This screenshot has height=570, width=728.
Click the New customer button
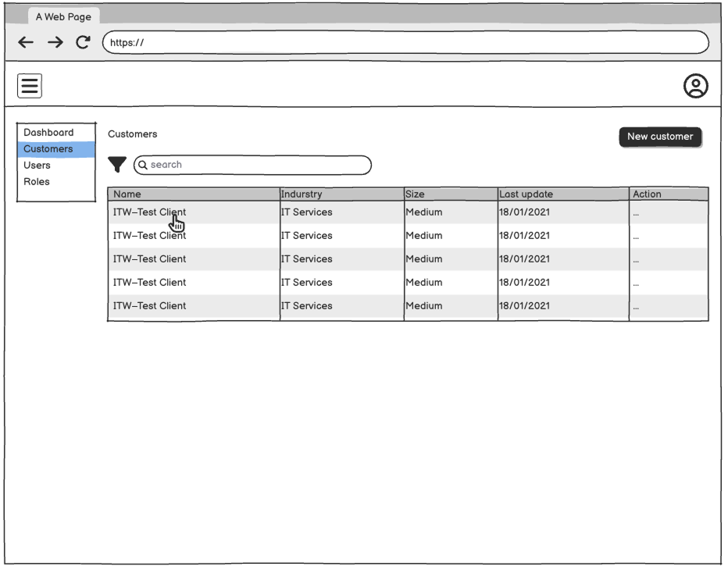coord(660,137)
